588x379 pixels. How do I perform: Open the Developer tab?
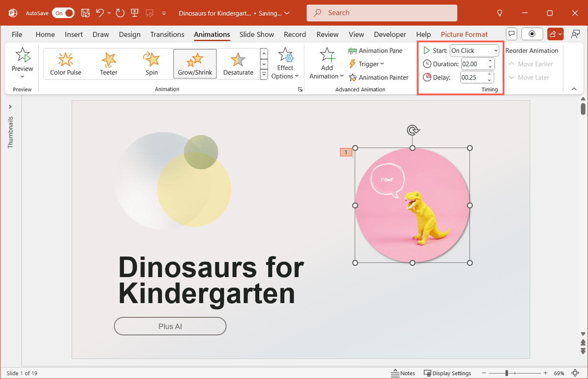[x=390, y=34]
